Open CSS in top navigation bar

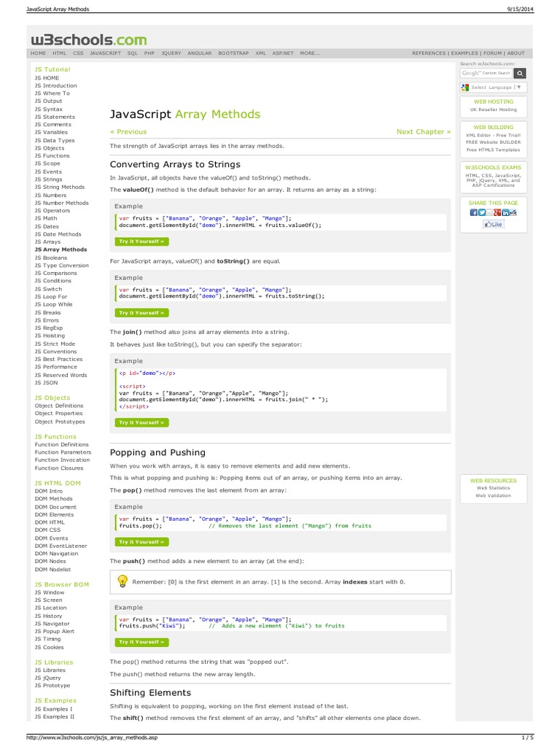coord(78,53)
